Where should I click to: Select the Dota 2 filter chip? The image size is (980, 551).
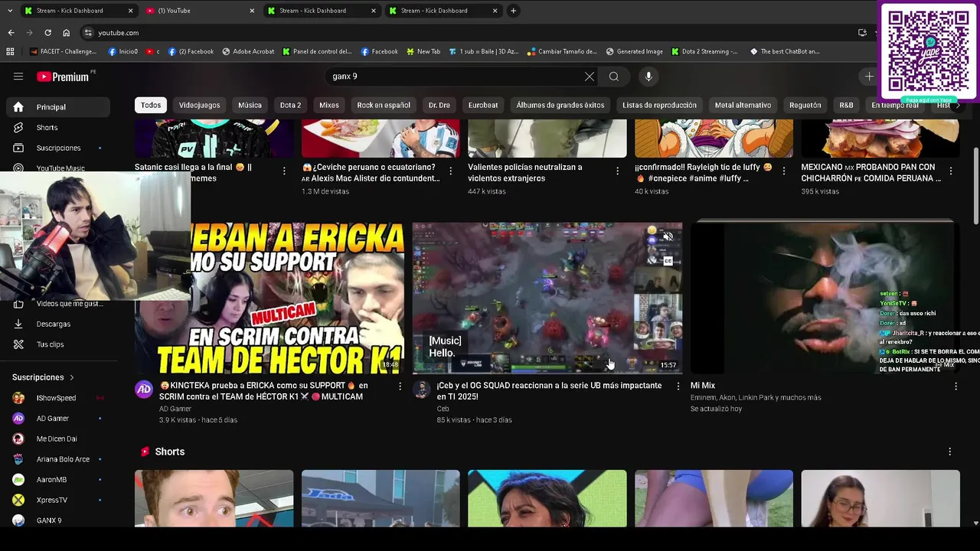290,105
